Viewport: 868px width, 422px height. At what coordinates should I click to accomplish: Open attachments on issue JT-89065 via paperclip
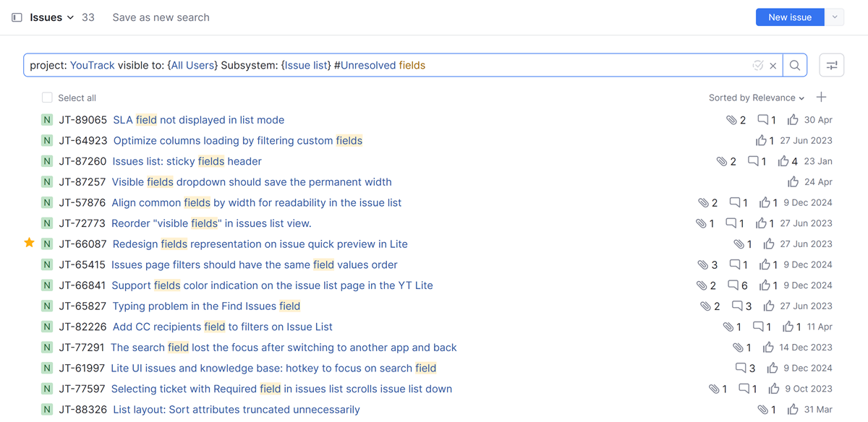click(733, 119)
